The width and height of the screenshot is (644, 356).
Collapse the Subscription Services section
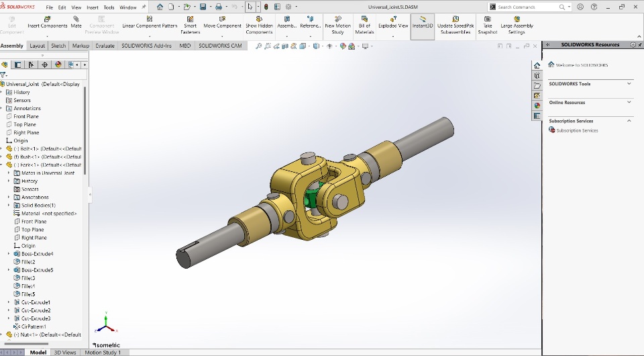point(629,121)
